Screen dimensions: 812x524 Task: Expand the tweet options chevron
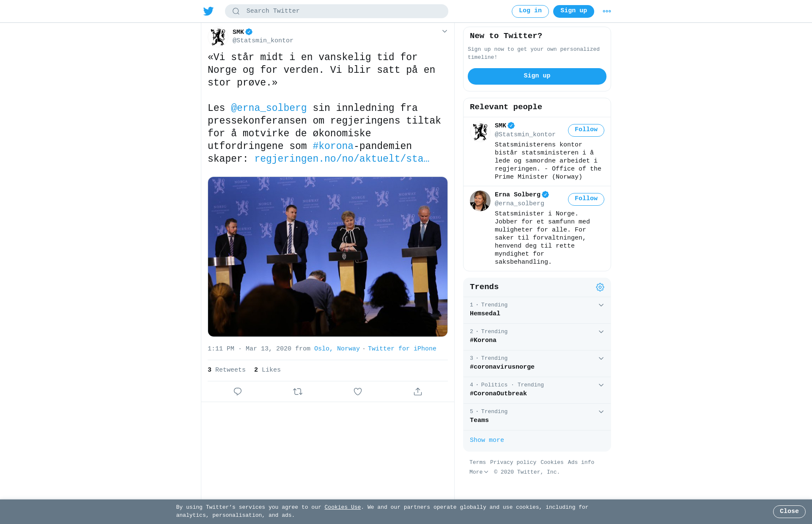pyautogui.click(x=444, y=31)
